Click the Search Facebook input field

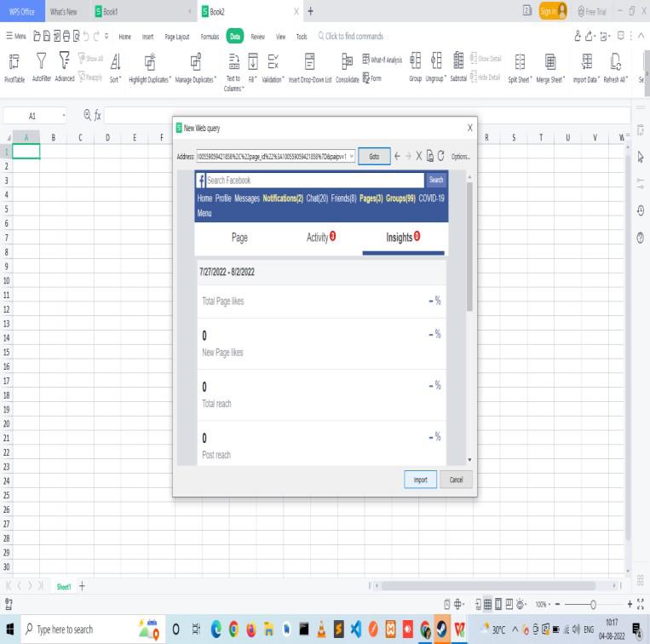coord(315,180)
